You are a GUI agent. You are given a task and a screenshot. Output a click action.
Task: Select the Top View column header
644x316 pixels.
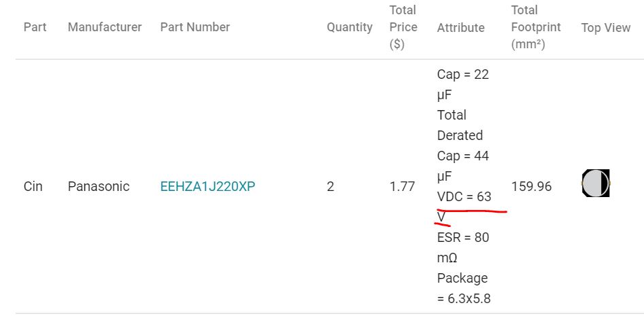(606, 28)
